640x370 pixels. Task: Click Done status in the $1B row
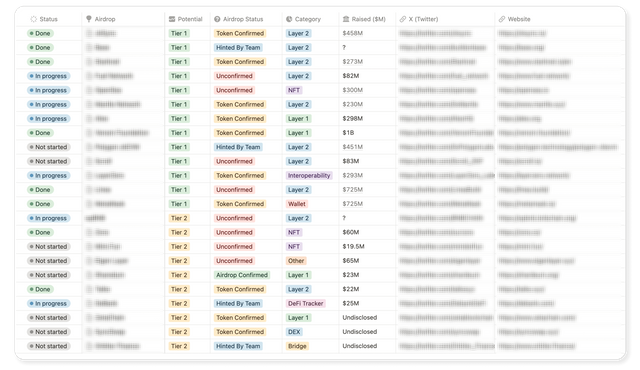(40, 133)
